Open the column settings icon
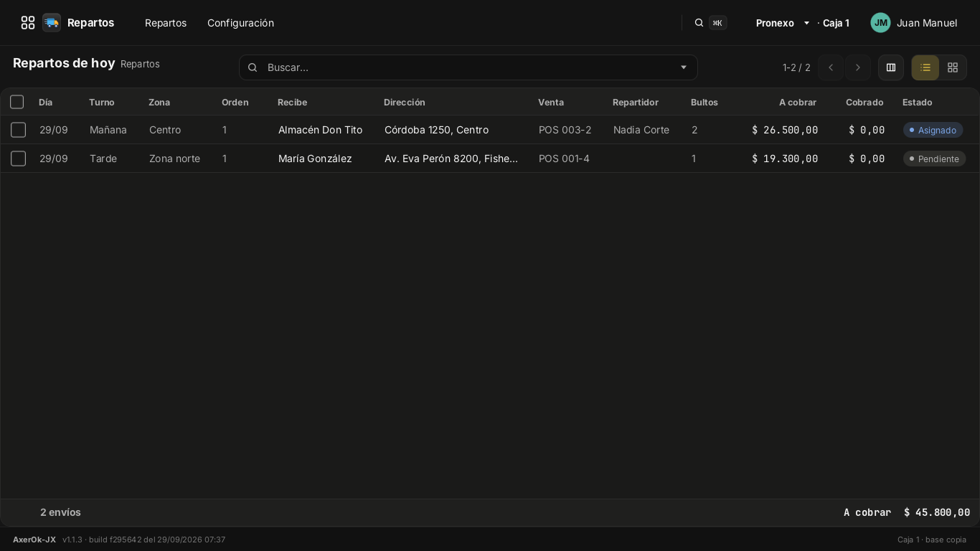 891,67
